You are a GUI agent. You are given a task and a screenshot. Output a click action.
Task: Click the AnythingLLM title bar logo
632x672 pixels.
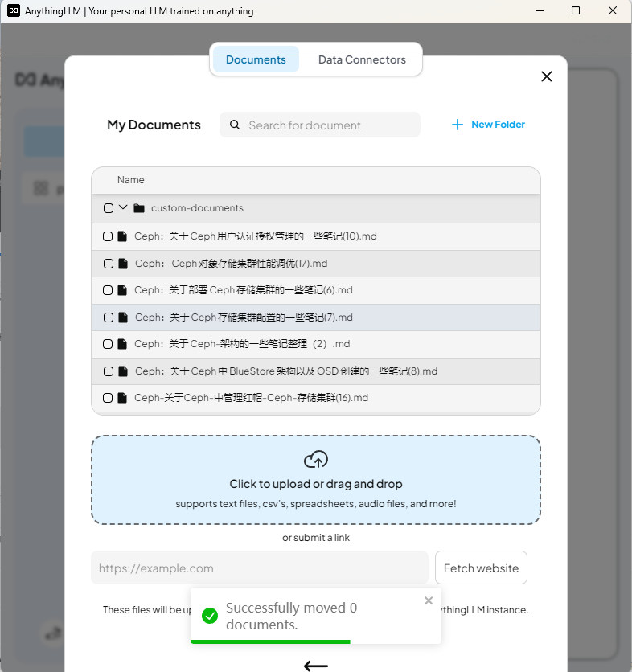coord(14,10)
